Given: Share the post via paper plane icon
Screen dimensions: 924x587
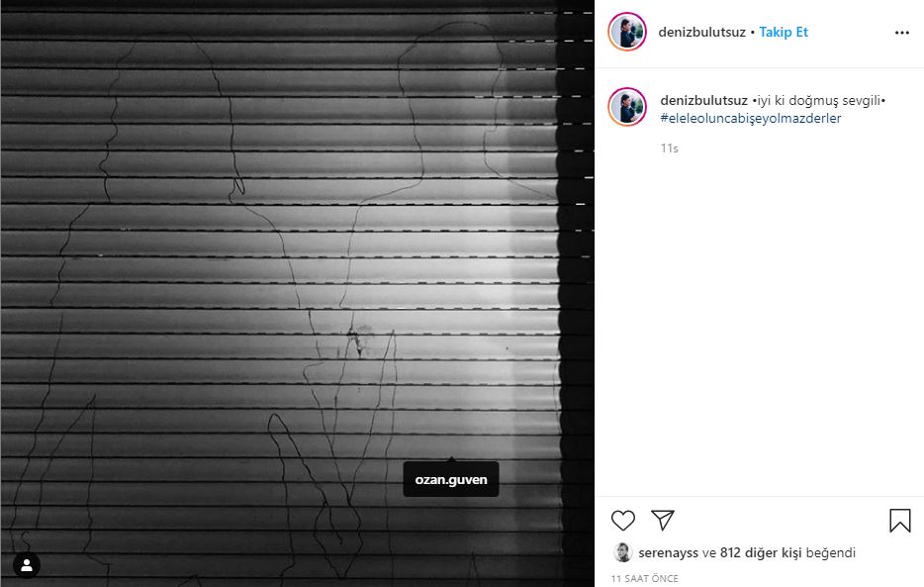Looking at the screenshot, I should pos(663,520).
